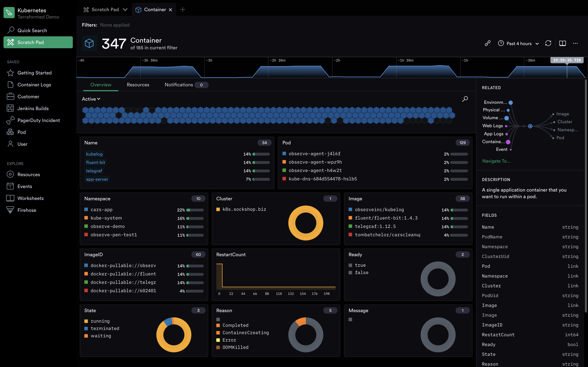Screen dimensions: 588x367
Task: Toggle the running state legend swatch
Action: (x=86, y=321)
